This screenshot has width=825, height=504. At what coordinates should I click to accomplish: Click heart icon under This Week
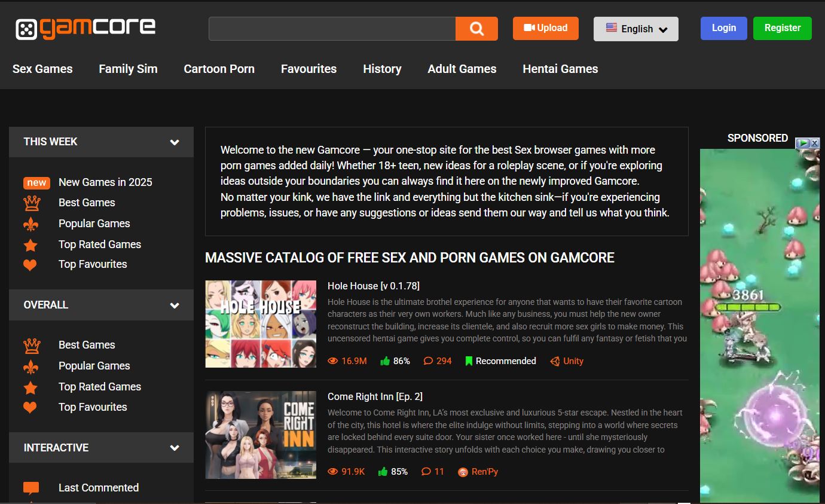pos(30,265)
